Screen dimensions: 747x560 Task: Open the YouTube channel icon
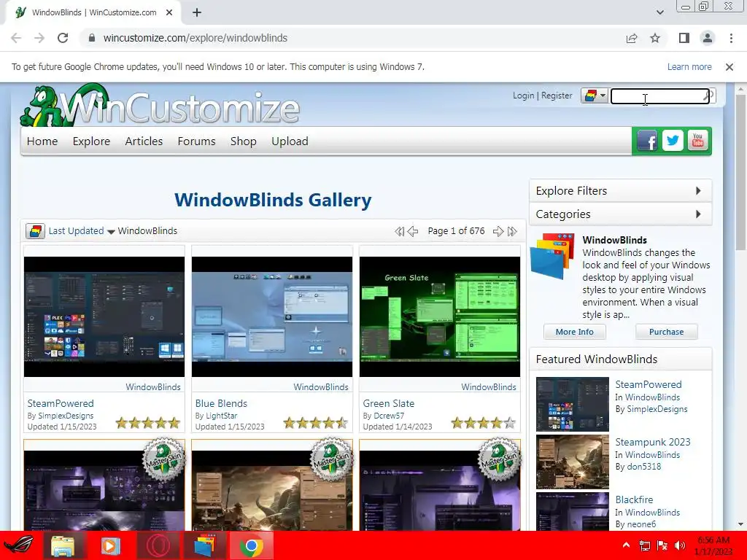click(697, 141)
